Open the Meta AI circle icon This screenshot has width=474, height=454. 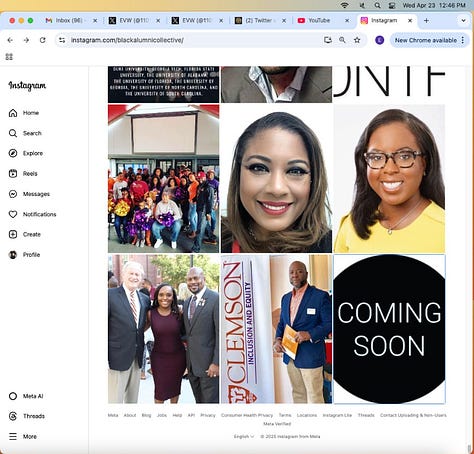click(x=13, y=396)
